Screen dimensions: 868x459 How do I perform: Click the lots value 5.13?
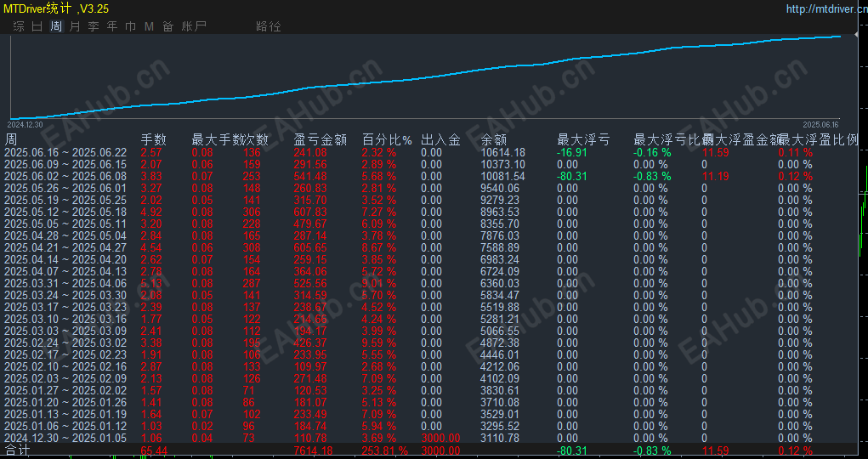click(151, 284)
